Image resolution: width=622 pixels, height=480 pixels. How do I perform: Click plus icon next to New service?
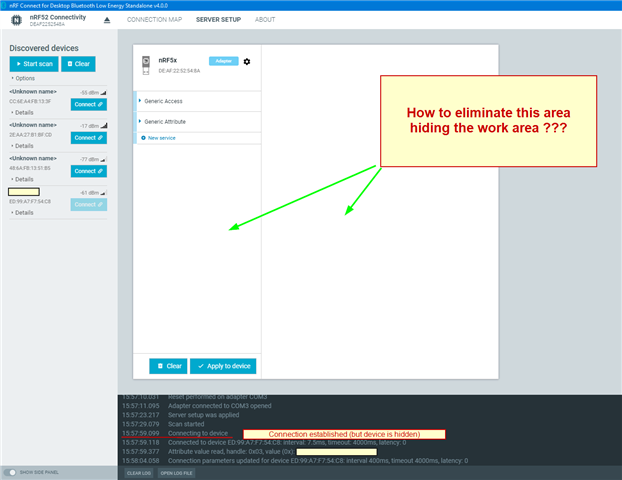[x=144, y=138]
